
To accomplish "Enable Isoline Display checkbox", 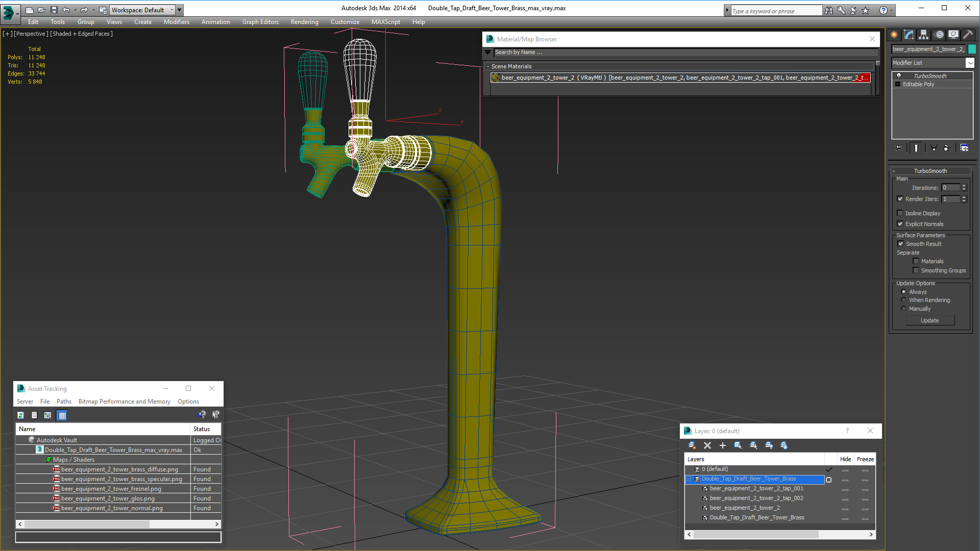I will (900, 213).
